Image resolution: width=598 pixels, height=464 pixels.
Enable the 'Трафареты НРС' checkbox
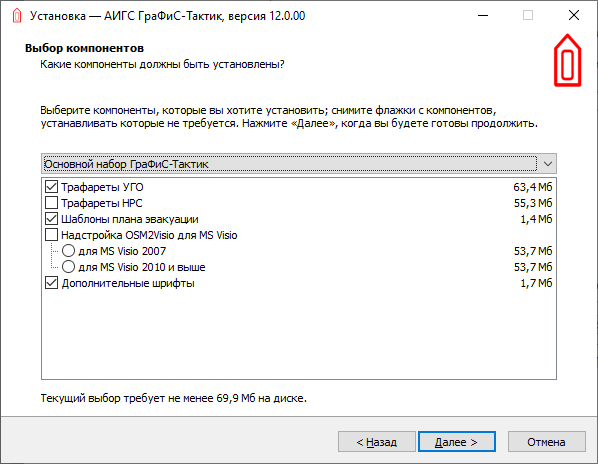click(x=51, y=203)
